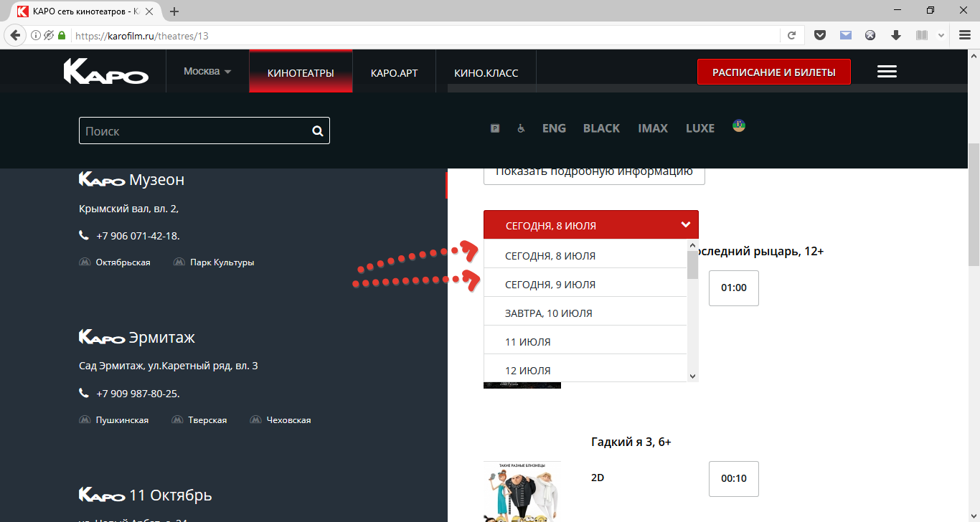The width and height of the screenshot is (980, 522).
Task: Click the green padlock security icon
Action: tap(62, 35)
